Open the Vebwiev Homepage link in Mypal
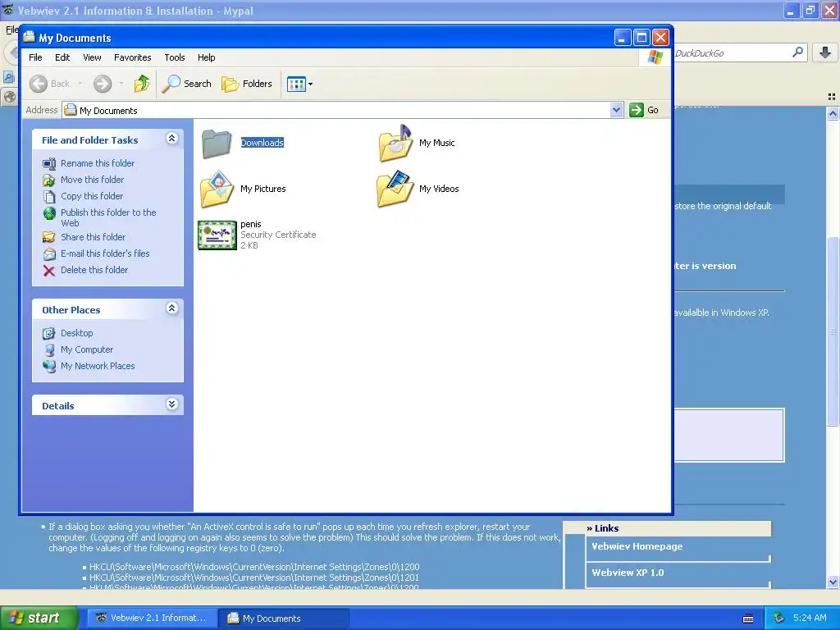 click(637, 546)
